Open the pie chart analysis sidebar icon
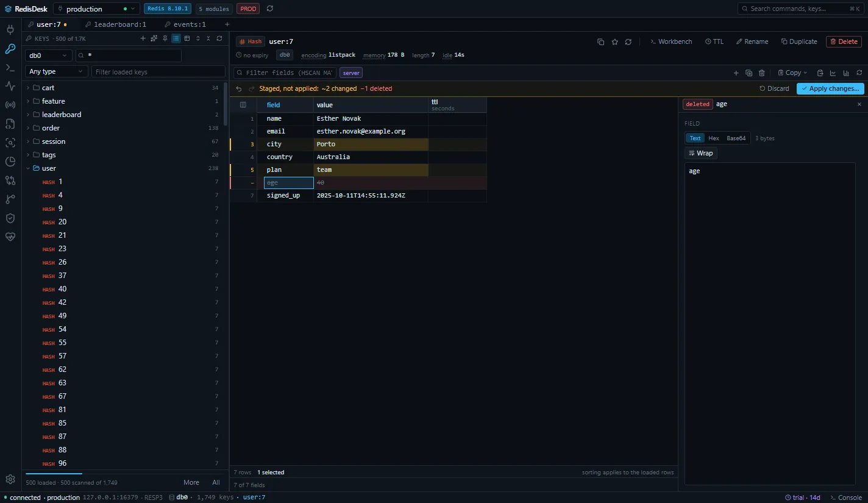This screenshot has width=868, height=503. pyautogui.click(x=10, y=162)
